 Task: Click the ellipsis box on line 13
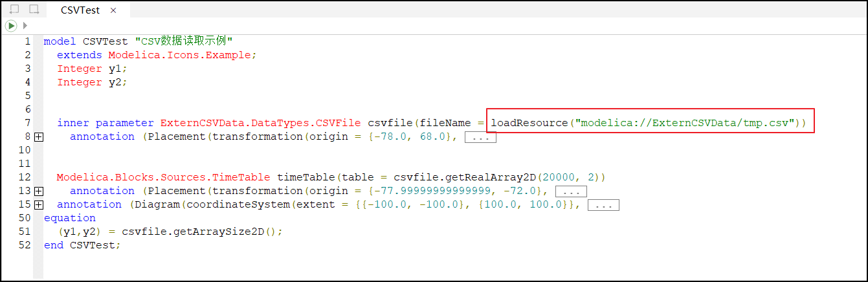571,191
